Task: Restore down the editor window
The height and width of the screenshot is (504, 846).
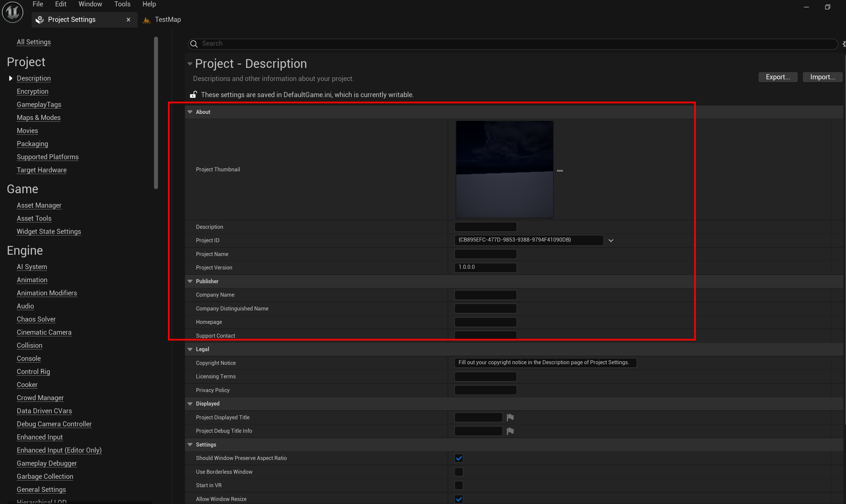Action: tap(828, 7)
